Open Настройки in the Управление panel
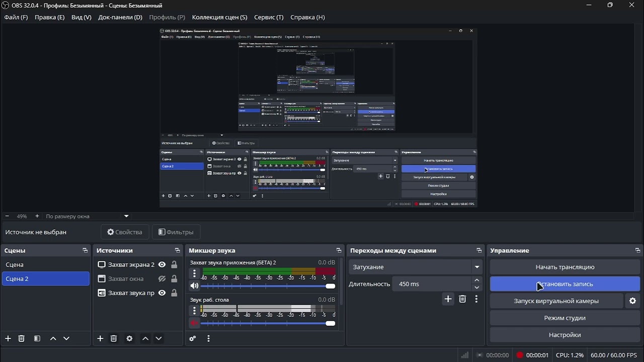Image resolution: width=644 pixels, height=362 pixels. pyautogui.click(x=565, y=335)
